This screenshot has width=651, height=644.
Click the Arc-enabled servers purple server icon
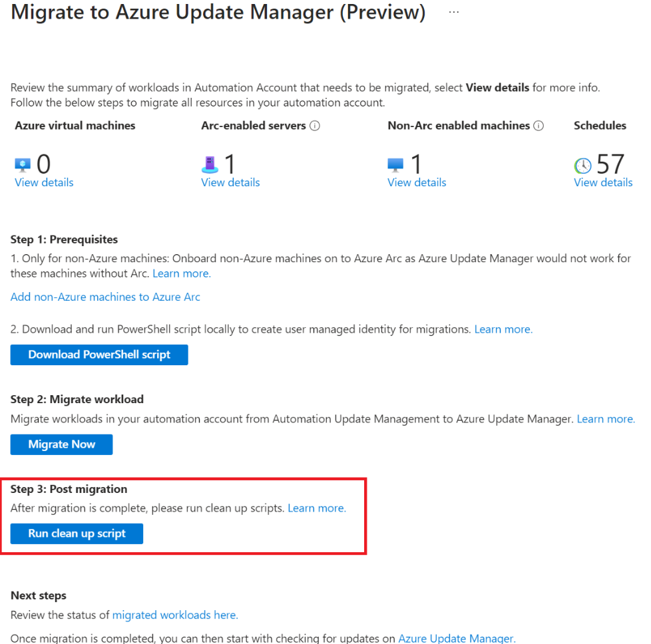[210, 165]
